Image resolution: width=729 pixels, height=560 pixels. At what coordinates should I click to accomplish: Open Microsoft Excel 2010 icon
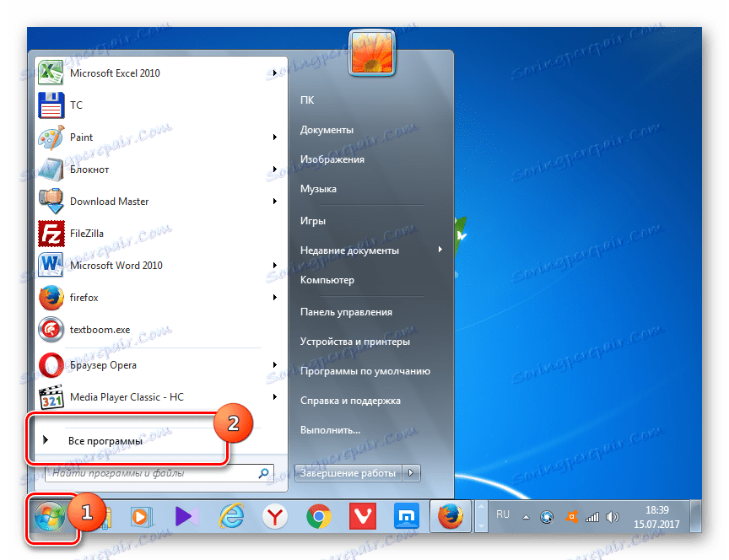point(51,73)
